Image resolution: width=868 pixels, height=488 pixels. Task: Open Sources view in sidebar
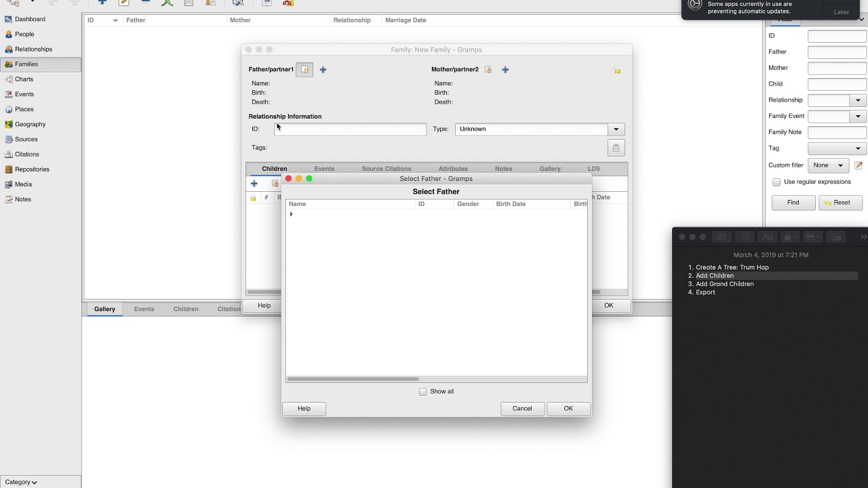26,139
